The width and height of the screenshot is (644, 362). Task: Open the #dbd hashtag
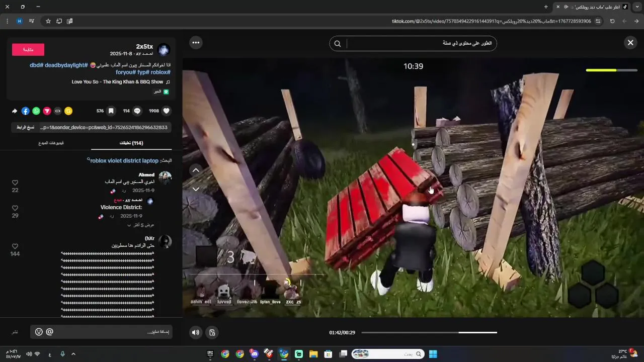(36, 65)
